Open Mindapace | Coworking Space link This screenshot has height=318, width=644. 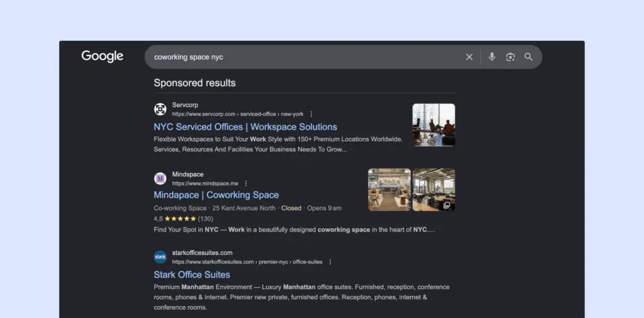coord(216,195)
